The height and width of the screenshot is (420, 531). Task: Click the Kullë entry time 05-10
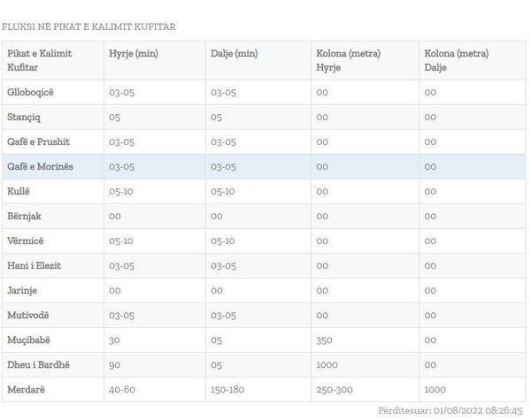tap(121, 191)
